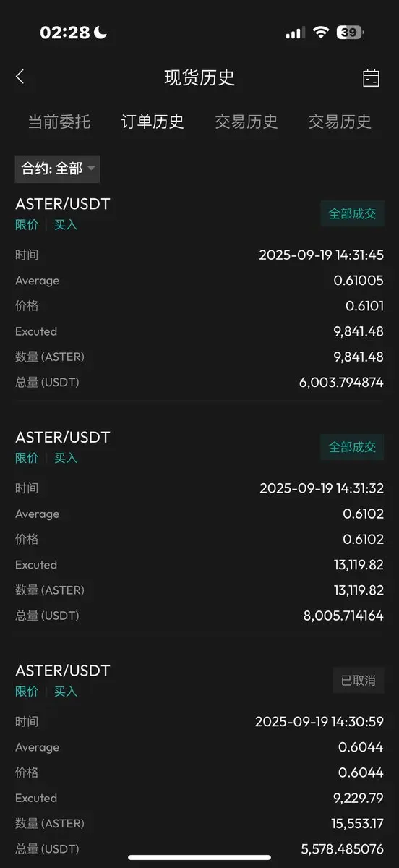This screenshot has width=399, height=868.
Task: Open the canceled ASTER/USDT order title
Action: pos(63,671)
